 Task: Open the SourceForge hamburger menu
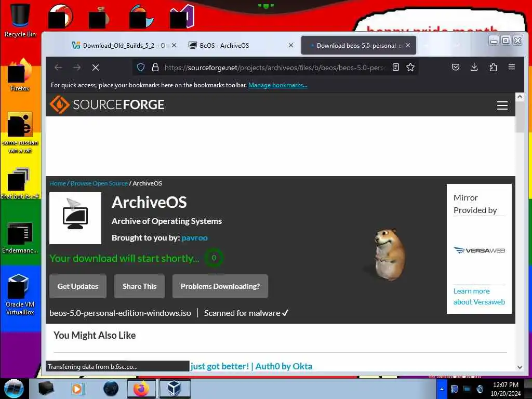[502, 105]
